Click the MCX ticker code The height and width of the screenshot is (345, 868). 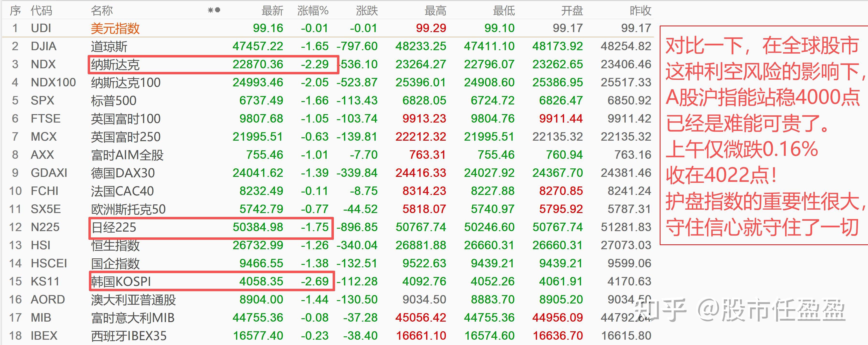[44, 137]
